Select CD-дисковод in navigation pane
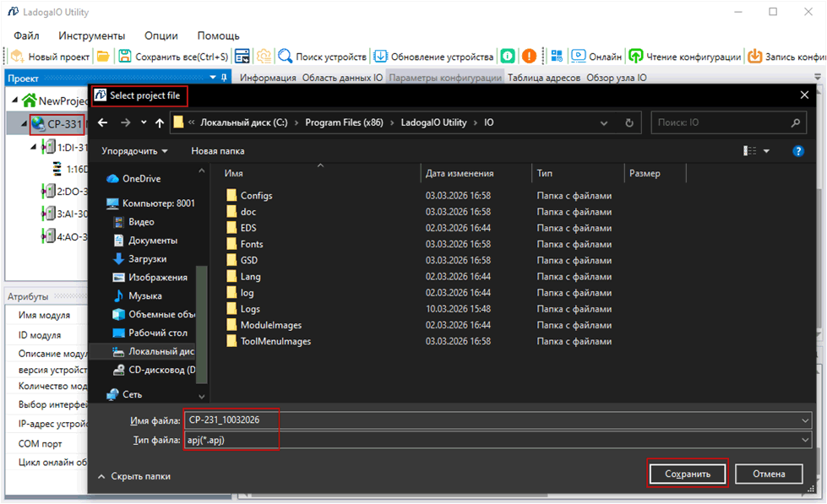827x504 pixels. [154, 370]
